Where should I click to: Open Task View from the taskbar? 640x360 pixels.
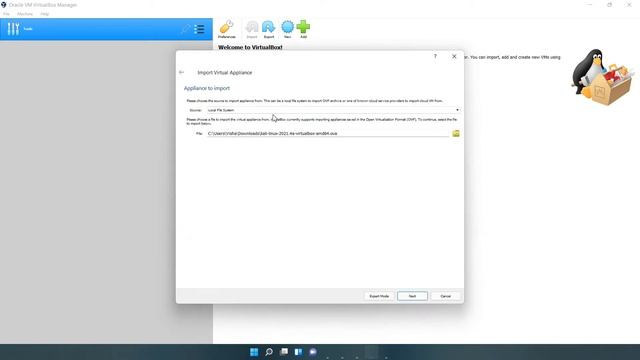[284, 352]
